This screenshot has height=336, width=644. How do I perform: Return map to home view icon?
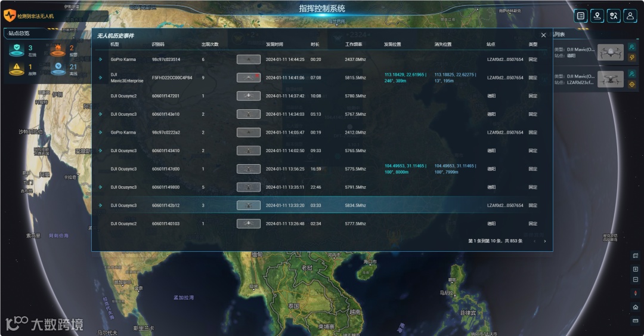[636, 307]
